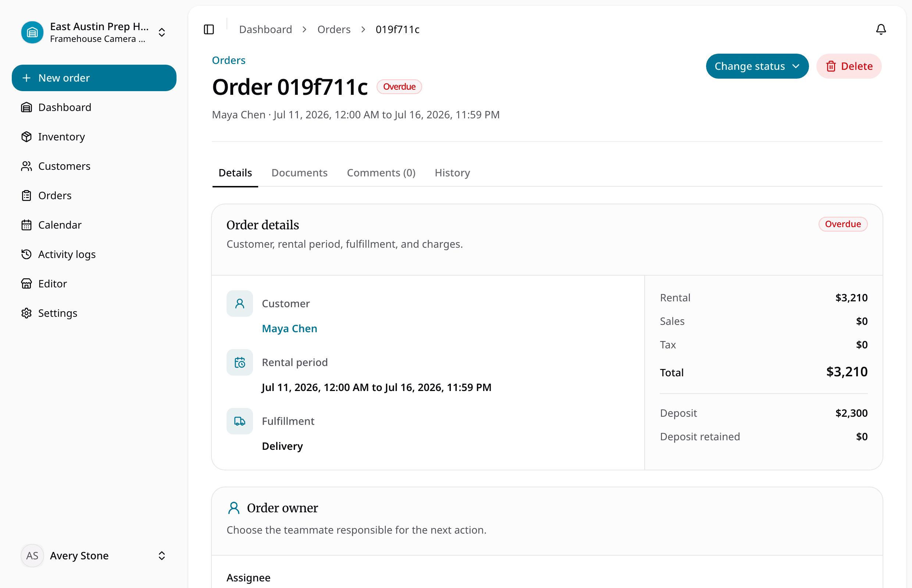912x588 pixels.
Task: Follow the Orders link above the title
Action: 228,60
